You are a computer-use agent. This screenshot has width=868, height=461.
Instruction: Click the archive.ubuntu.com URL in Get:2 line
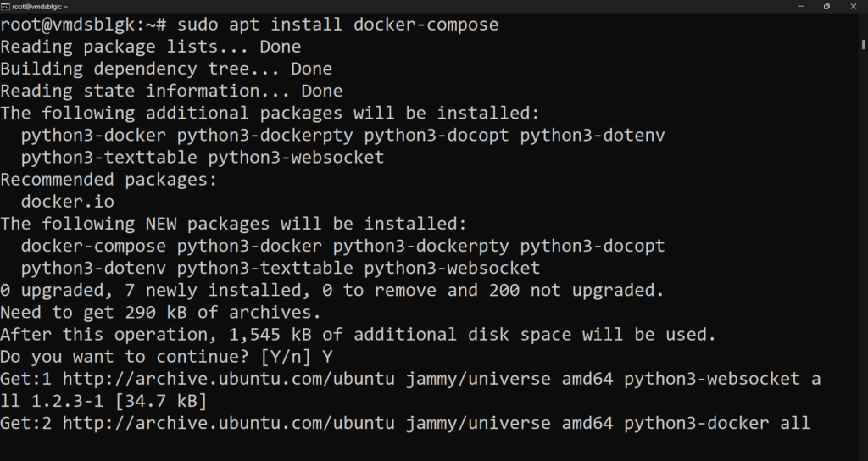pyautogui.click(x=229, y=423)
